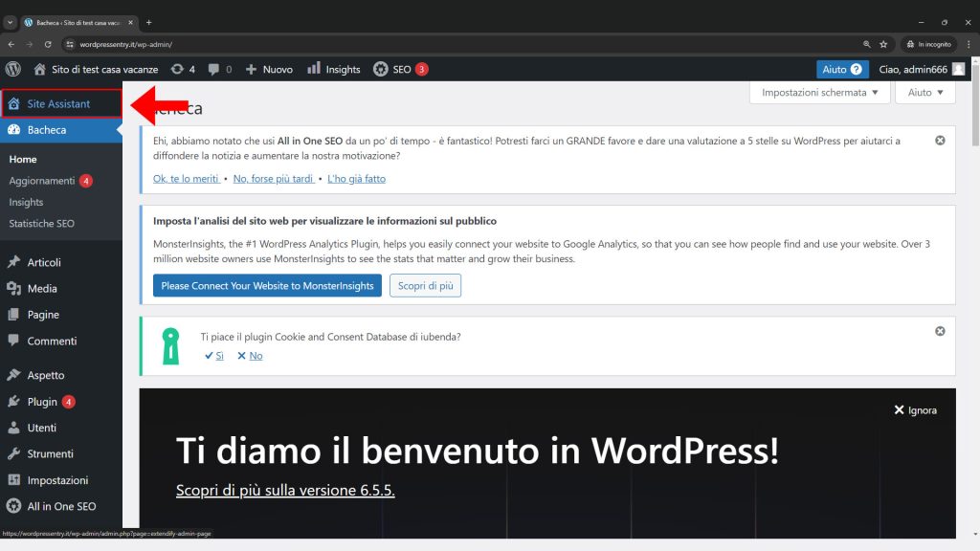Open Statistiche SEO in the sidebar
The image size is (980, 551).
[41, 224]
